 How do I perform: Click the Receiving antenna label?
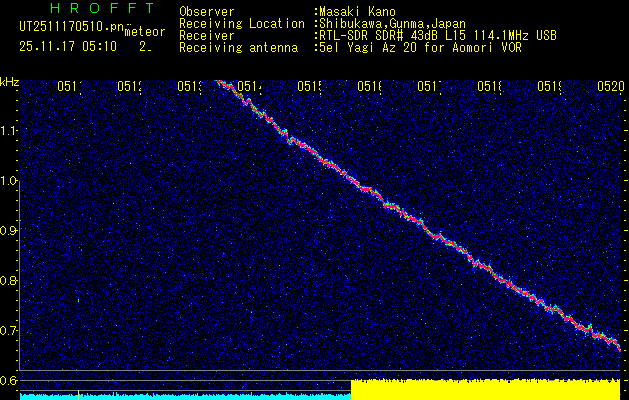coord(238,48)
